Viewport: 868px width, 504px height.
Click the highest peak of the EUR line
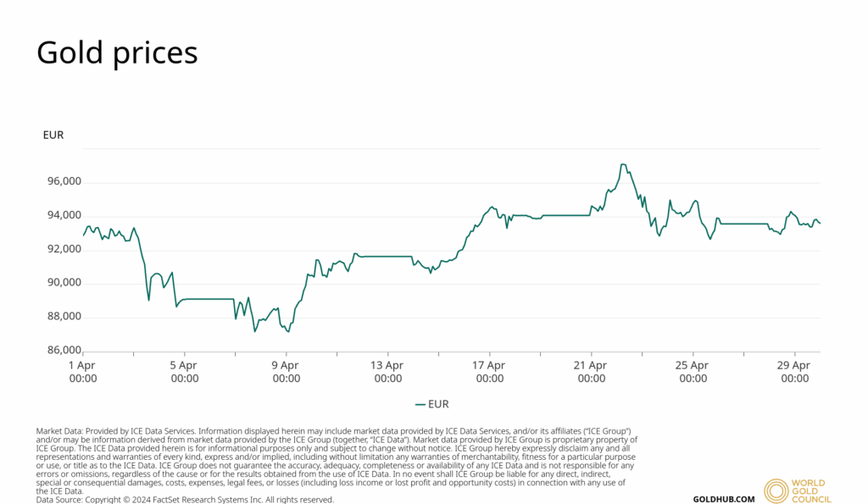(623, 164)
